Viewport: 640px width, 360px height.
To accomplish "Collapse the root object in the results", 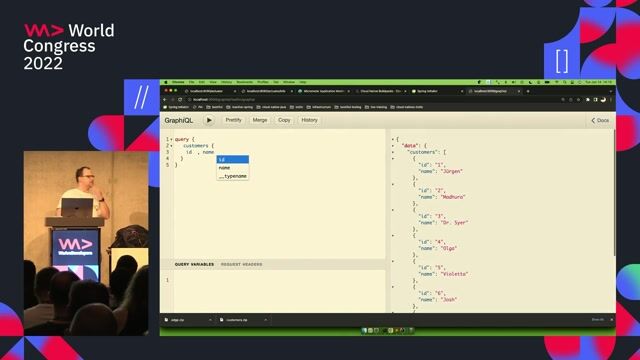I will tap(393, 140).
